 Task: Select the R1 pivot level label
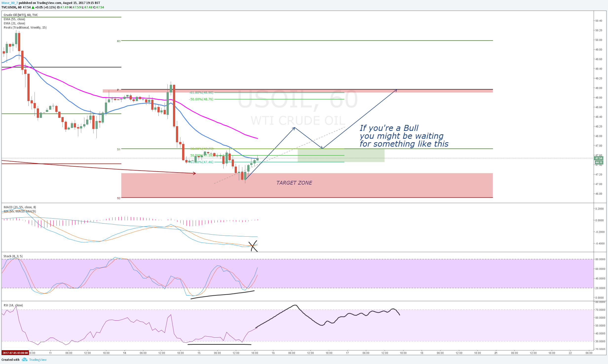(119, 41)
